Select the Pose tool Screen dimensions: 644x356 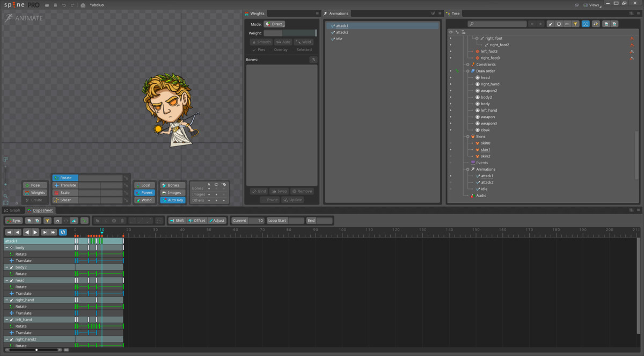pyautogui.click(x=35, y=185)
